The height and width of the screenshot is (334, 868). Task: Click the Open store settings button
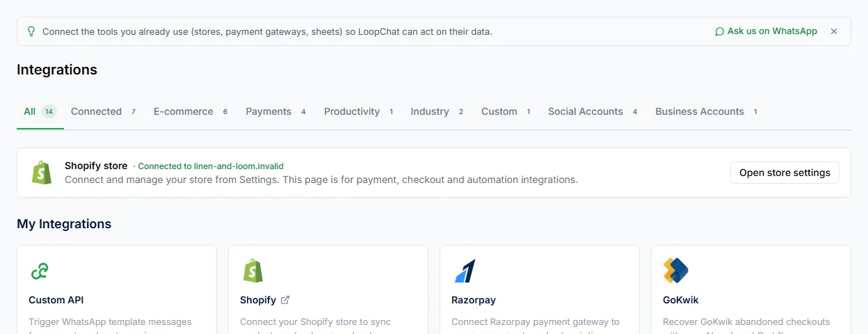(x=785, y=173)
